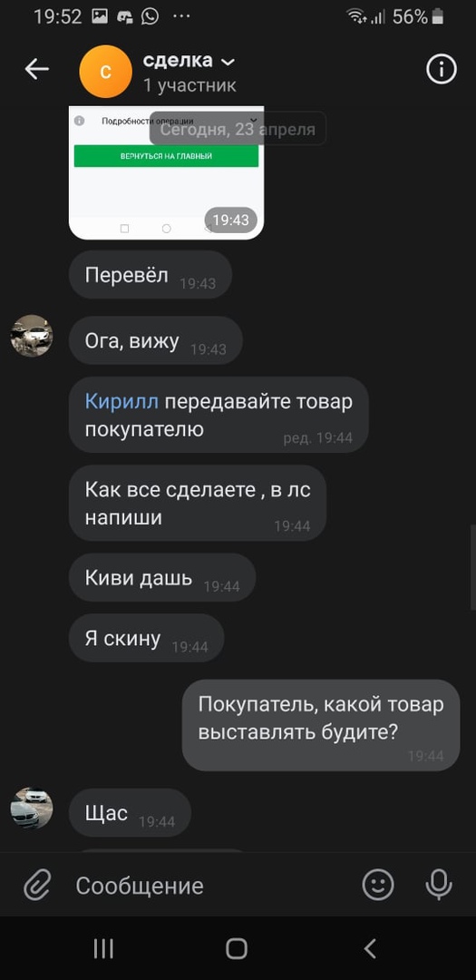This screenshot has width=476, height=980.
Task: Select the Перевёл message bubble
Action: tap(151, 275)
